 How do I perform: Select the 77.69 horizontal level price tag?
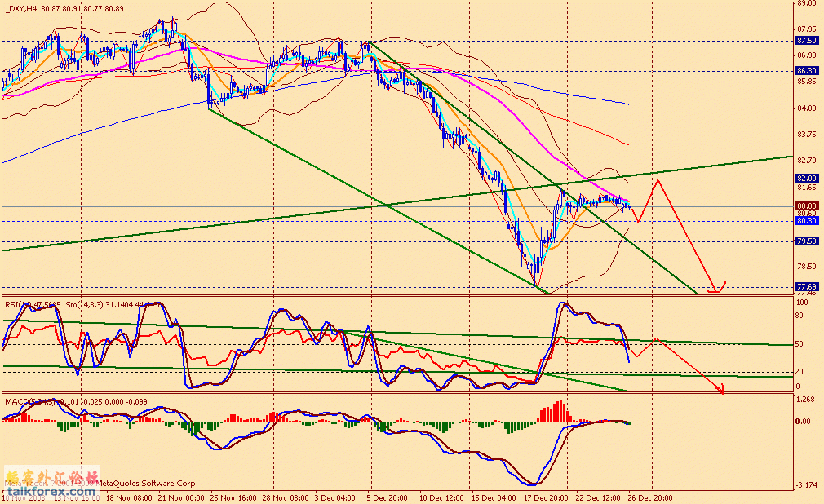(806, 286)
